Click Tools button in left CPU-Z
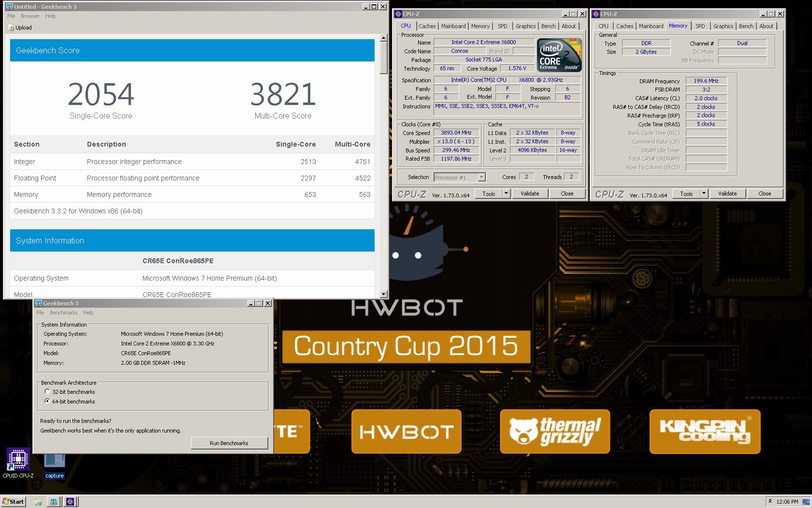812x508 pixels. point(489,194)
